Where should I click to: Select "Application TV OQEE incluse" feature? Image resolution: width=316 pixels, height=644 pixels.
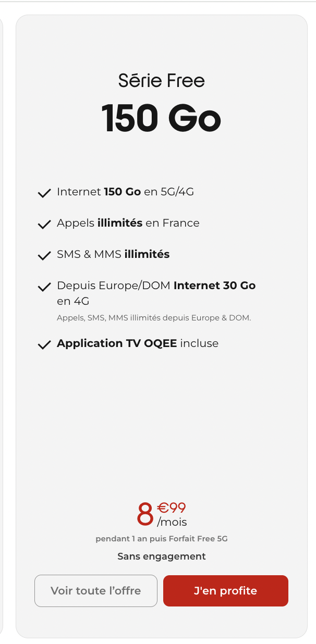point(138,343)
